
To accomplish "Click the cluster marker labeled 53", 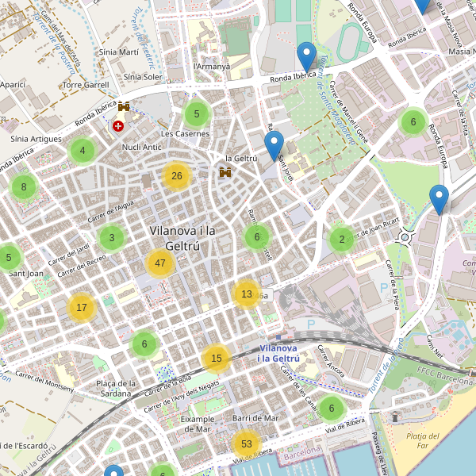I will [x=247, y=444].
